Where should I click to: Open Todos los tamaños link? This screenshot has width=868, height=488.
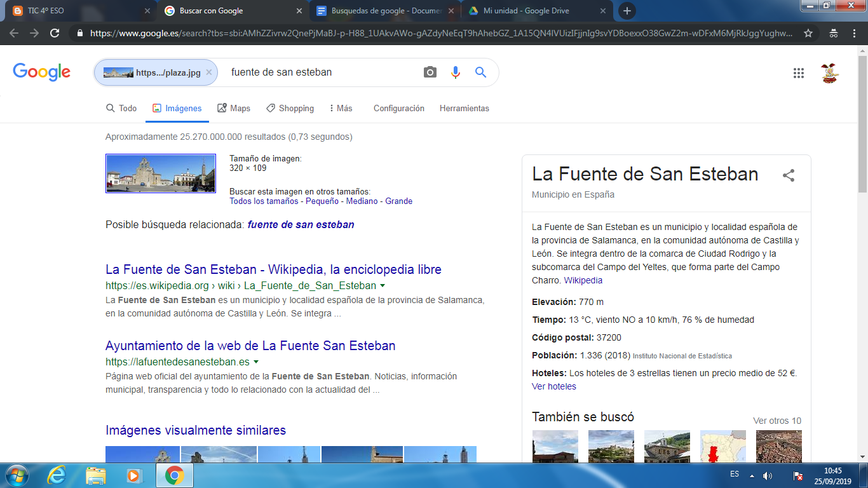[x=264, y=201]
